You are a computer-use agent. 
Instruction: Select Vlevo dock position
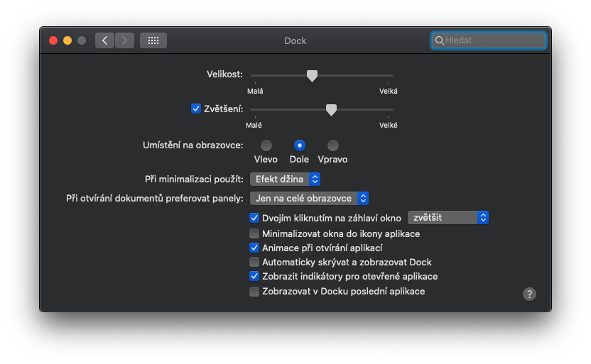(x=266, y=145)
